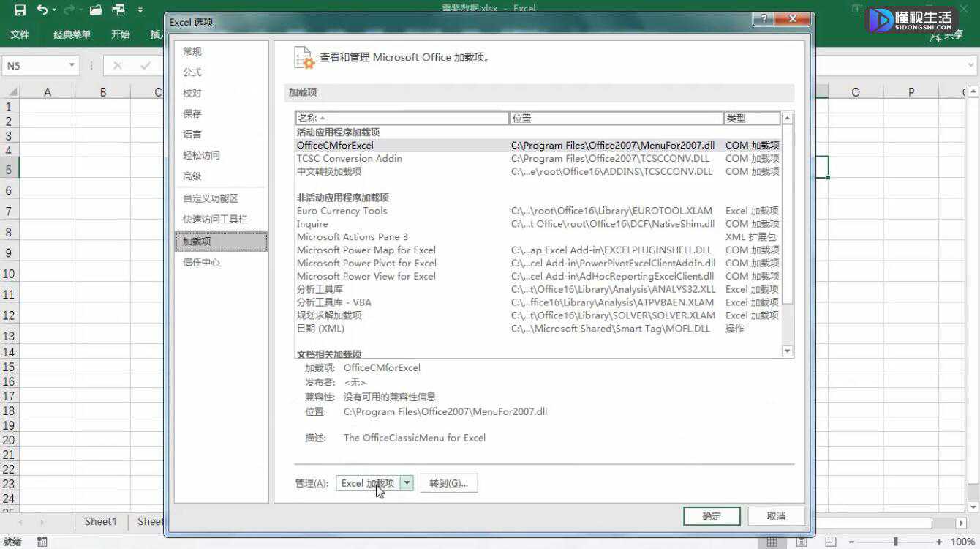Open the Undo history dropdown arrow

54,11
